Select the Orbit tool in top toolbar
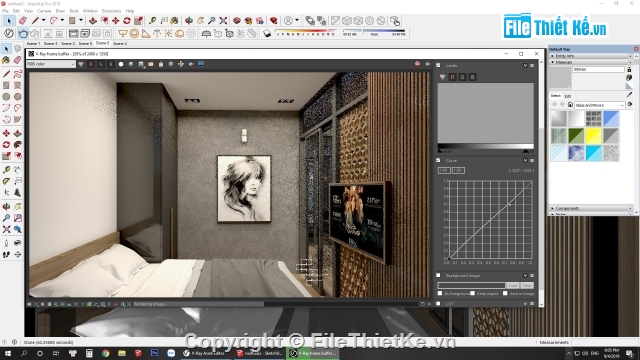Image resolution: width=640 pixels, height=360 pixels. coord(189,20)
